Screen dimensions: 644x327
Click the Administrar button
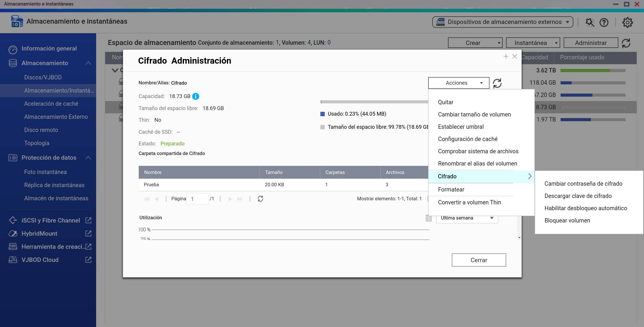tap(591, 43)
